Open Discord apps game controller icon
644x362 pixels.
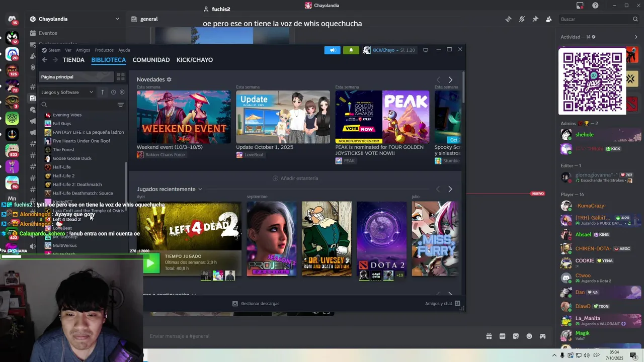[543, 336]
